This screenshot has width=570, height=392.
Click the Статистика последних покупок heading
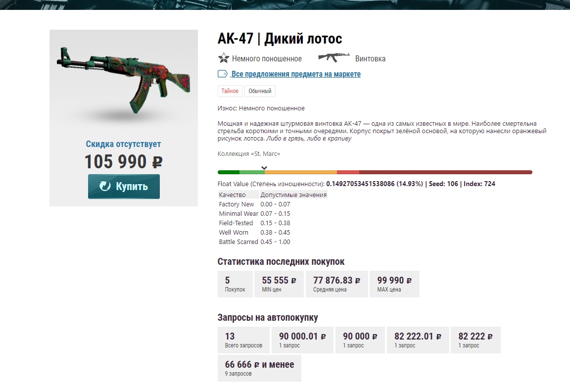(281, 261)
